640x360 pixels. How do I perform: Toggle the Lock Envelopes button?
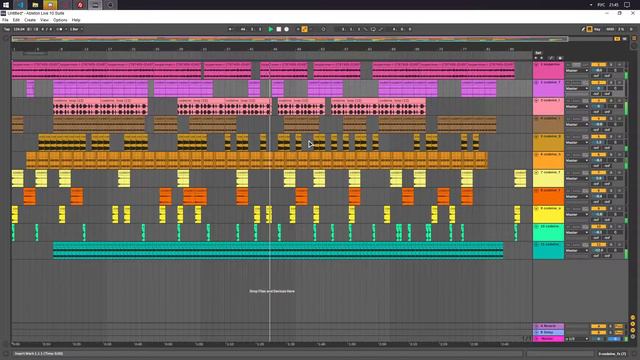point(560,58)
